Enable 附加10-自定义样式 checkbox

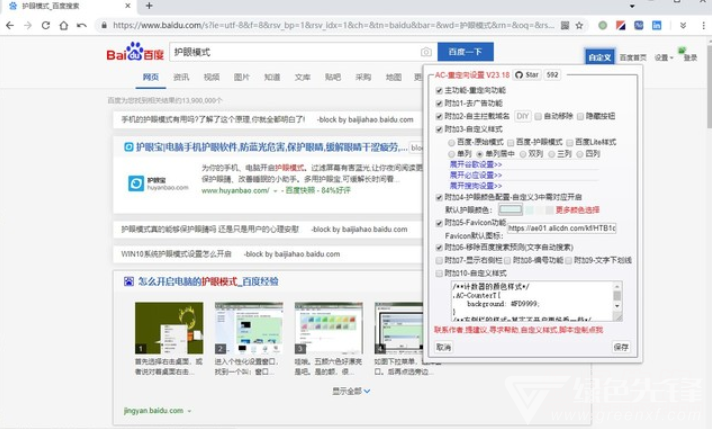[x=439, y=273]
